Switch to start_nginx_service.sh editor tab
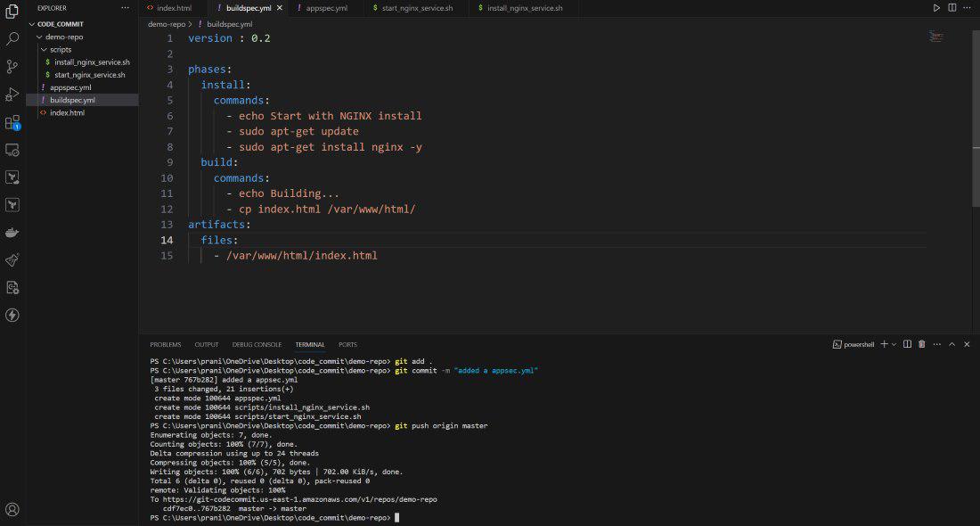Screen dimensions: 980x526 pyautogui.click(x=417, y=8)
